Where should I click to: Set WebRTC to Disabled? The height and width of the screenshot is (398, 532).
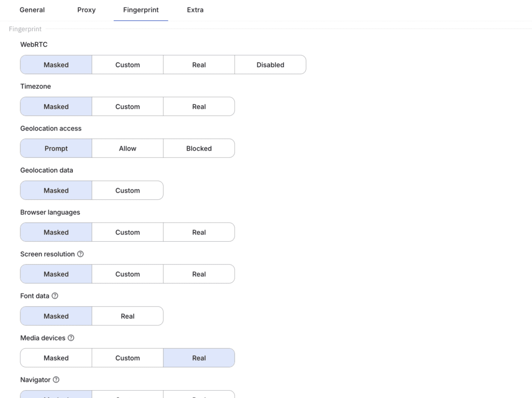point(270,65)
